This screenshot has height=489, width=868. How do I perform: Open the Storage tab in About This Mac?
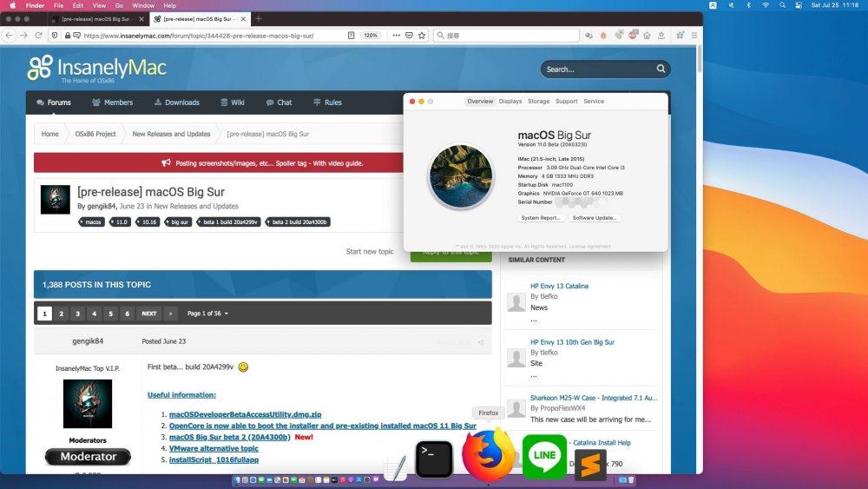(x=539, y=102)
